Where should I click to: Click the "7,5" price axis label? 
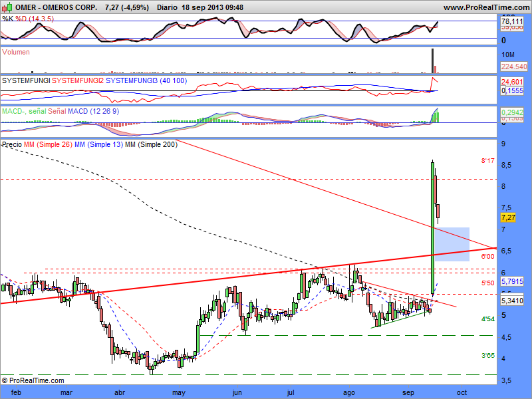coord(506,207)
